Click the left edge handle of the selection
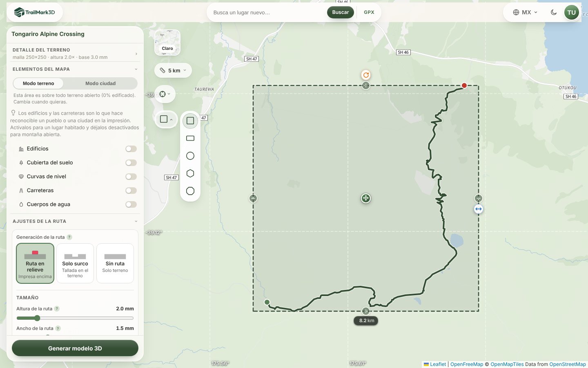 click(253, 198)
